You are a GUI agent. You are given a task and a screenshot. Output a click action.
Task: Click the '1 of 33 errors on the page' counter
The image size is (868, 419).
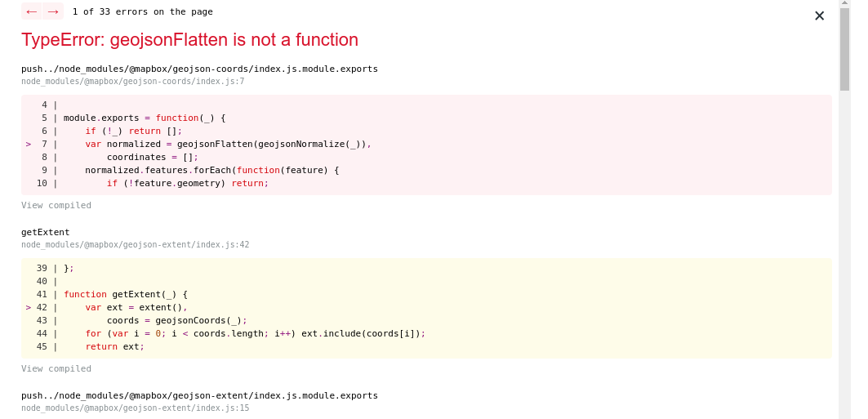[142, 11]
